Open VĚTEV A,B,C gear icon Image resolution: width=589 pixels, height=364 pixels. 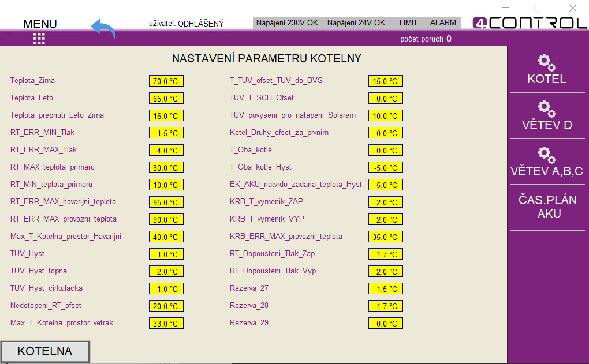click(546, 155)
